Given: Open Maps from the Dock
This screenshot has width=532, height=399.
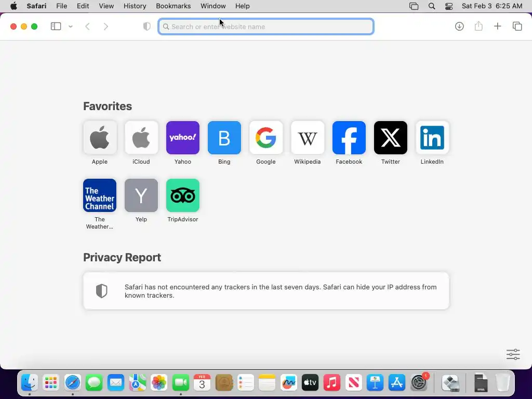Looking at the screenshot, I should coord(137,383).
